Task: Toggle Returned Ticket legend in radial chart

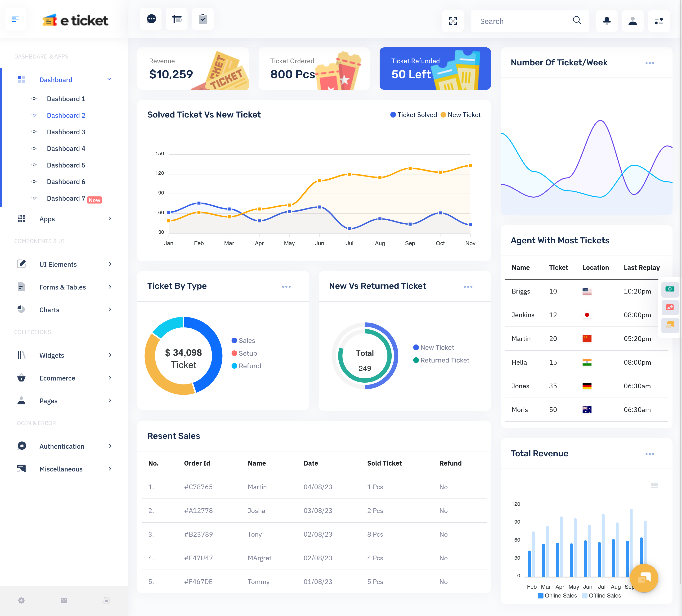Action: coord(441,360)
